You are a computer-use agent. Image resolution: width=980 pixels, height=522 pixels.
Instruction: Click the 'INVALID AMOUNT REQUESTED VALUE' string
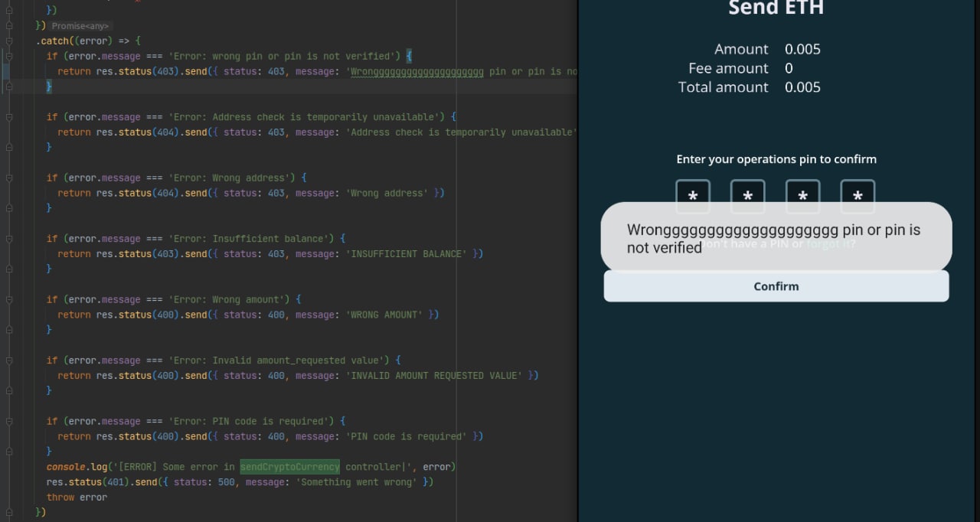pos(435,376)
